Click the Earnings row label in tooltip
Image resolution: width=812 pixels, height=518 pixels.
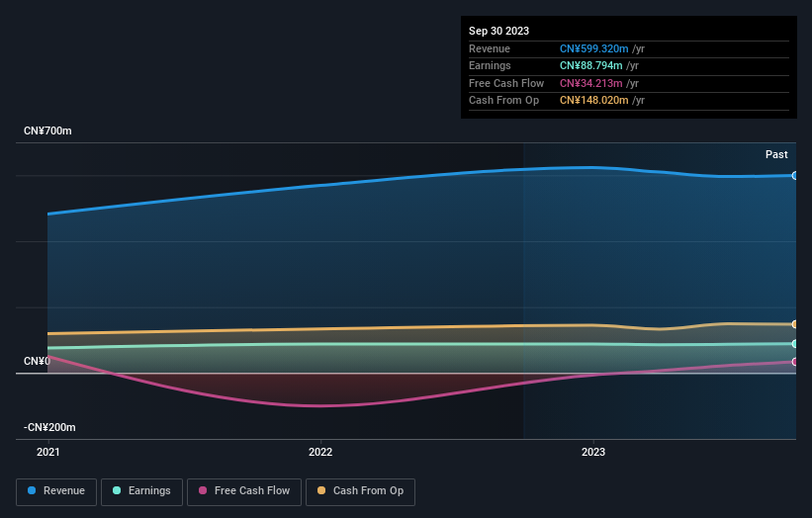490,65
